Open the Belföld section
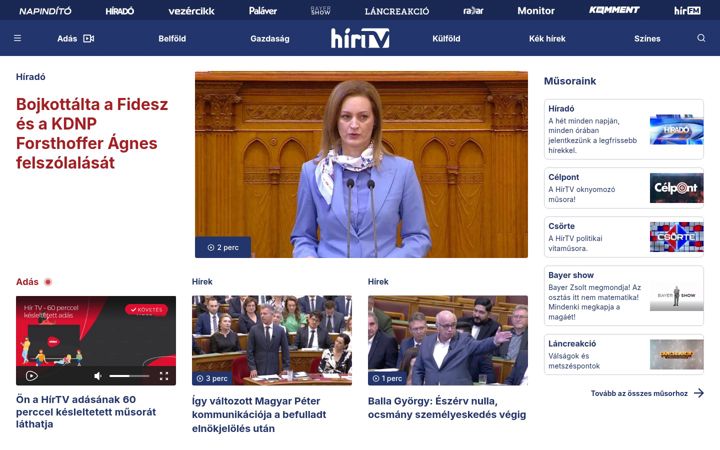 tap(172, 39)
